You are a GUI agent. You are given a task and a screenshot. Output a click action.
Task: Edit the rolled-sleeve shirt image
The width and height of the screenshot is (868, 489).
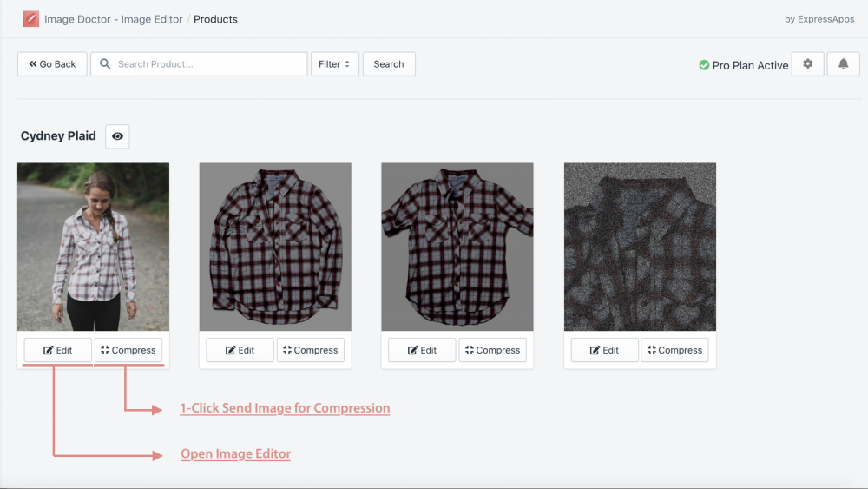[x=423, y=350]
